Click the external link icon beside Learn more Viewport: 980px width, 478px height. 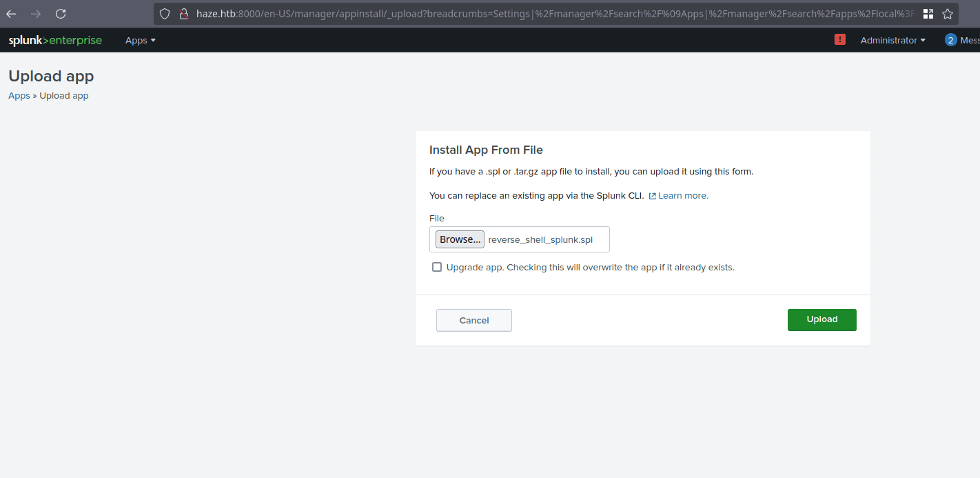click(x=652, y=196)
